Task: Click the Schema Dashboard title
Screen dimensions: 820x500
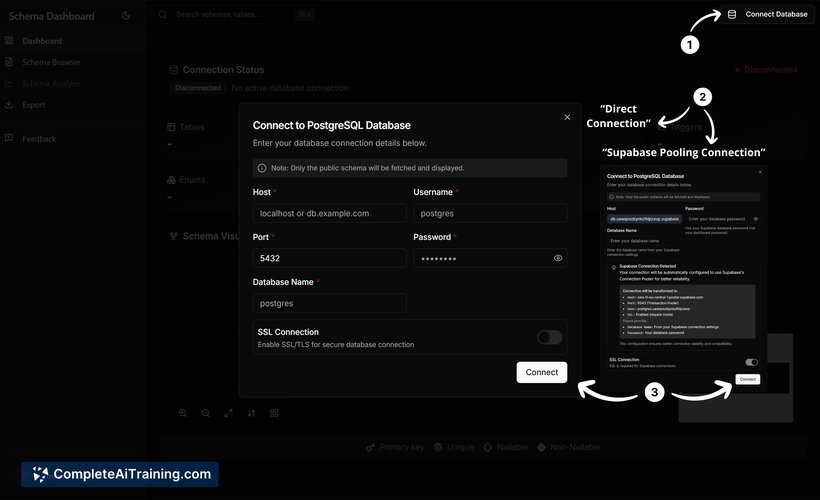Action: coord(52,16)
